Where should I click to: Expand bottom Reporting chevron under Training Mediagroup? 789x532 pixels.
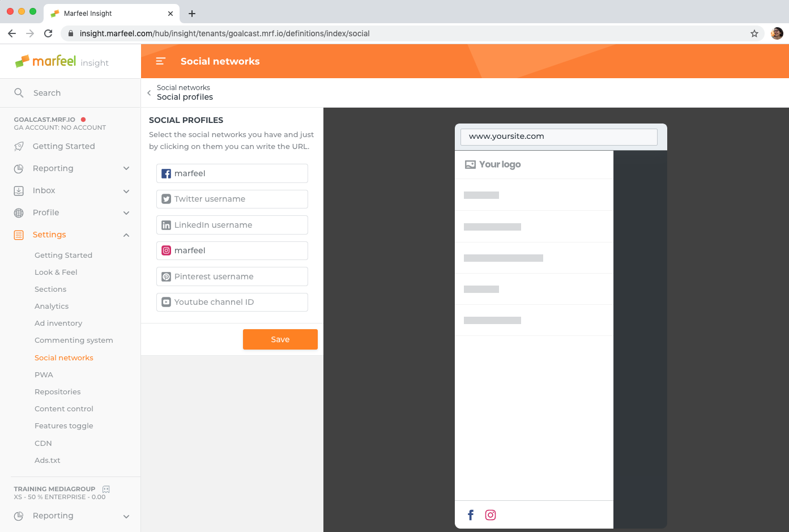click(126, 516)
